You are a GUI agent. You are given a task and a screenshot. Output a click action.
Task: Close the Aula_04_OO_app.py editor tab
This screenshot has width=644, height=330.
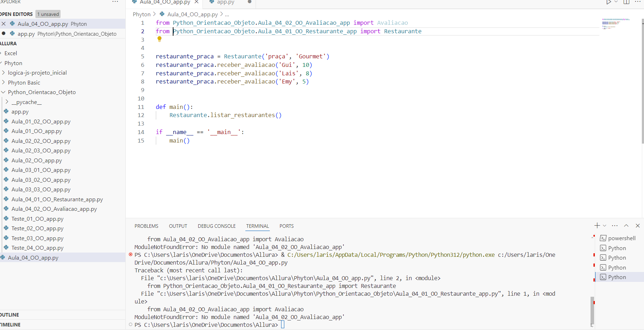pyautogui.click(x=196, y=2)
